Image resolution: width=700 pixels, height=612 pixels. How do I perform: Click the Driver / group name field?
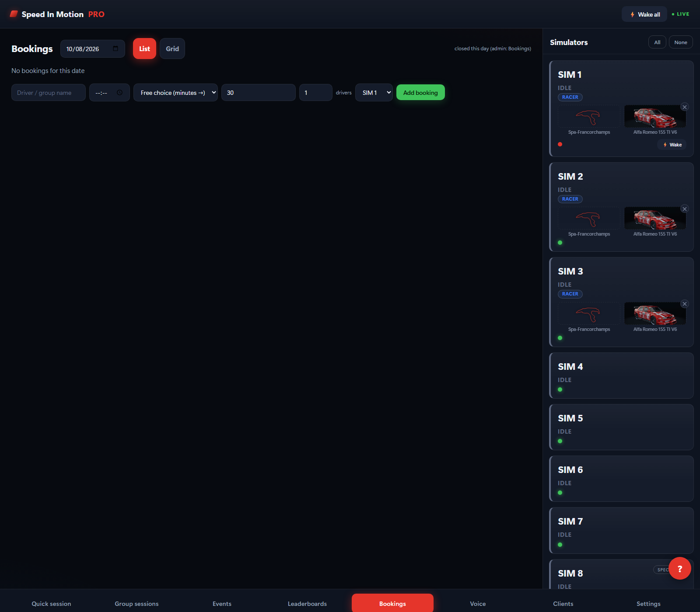(49, 93)
